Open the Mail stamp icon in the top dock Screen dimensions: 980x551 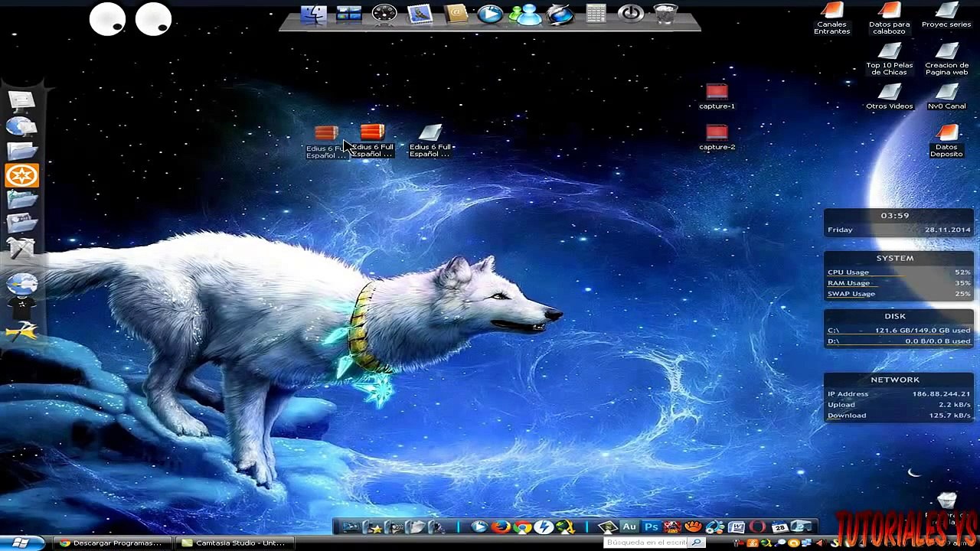coord(420,14)
